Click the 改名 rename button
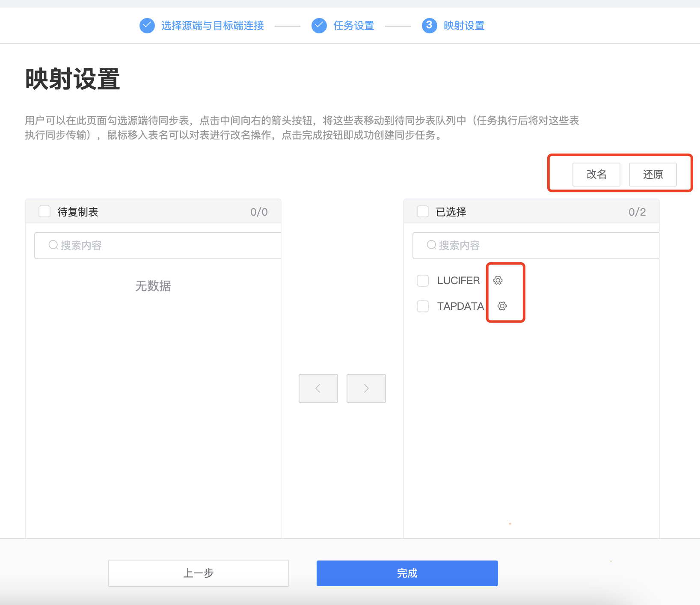Screen dimensions: 700x605 click(596, 174)
